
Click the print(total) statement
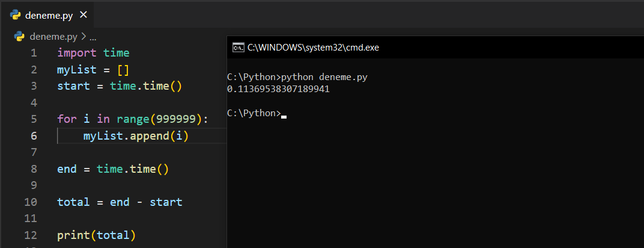coord(96,235)
